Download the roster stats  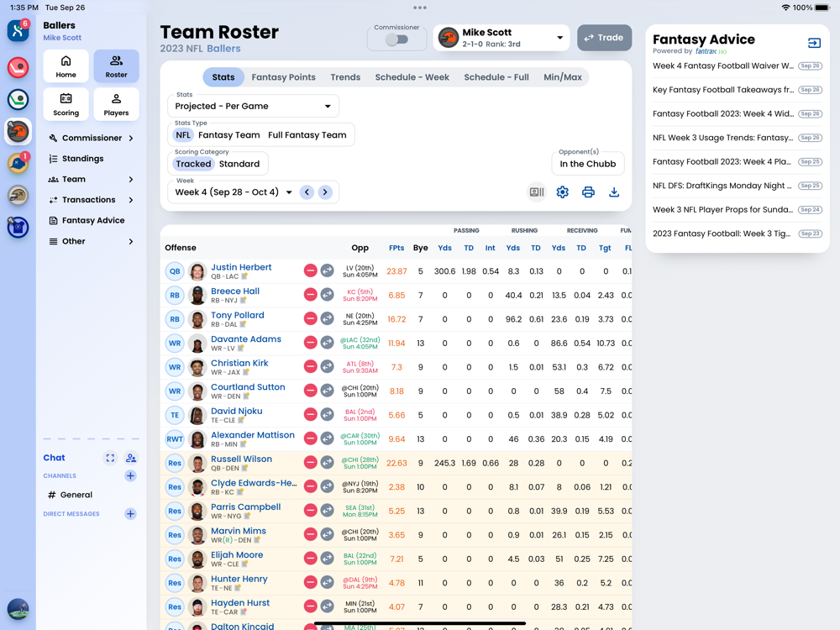pyautogui.click(x=614, y=192)
